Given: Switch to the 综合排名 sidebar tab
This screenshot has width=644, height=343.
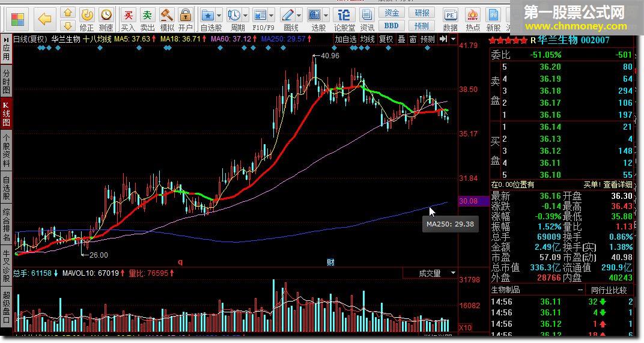Looking at the screenshot, I should (x=6, y=225).
